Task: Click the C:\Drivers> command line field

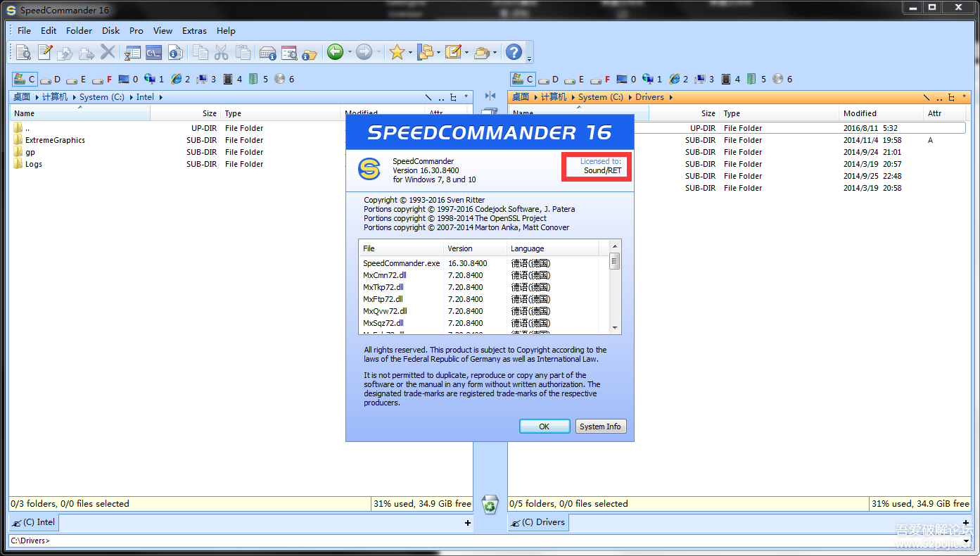Action: coord(484,541)
